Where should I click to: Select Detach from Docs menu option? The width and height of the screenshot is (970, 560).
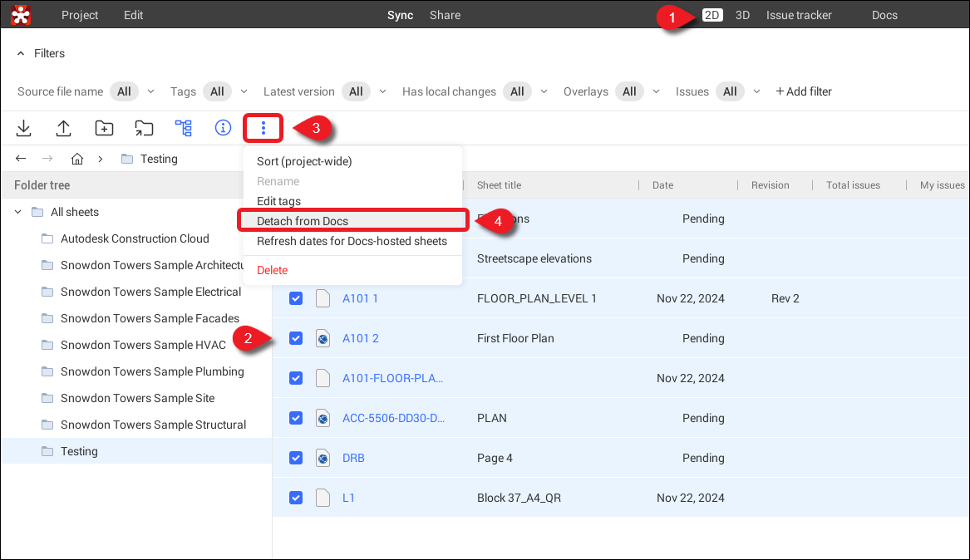click(303, 221)
